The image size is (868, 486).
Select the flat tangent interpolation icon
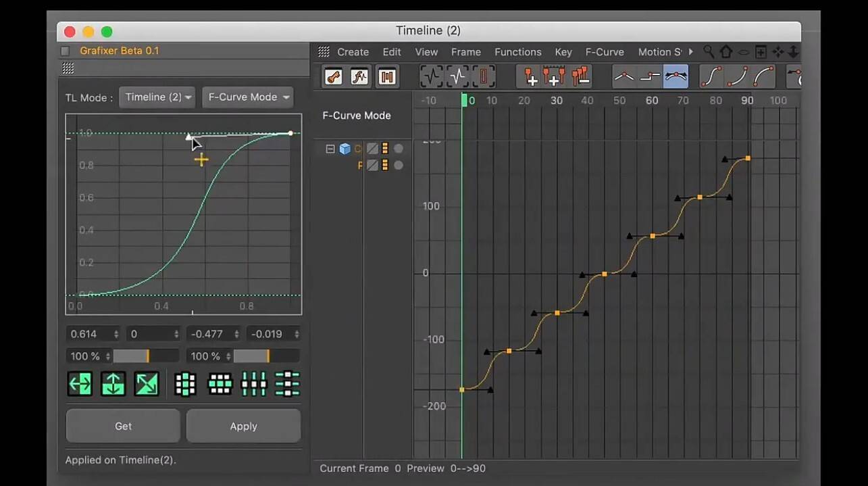676,76
